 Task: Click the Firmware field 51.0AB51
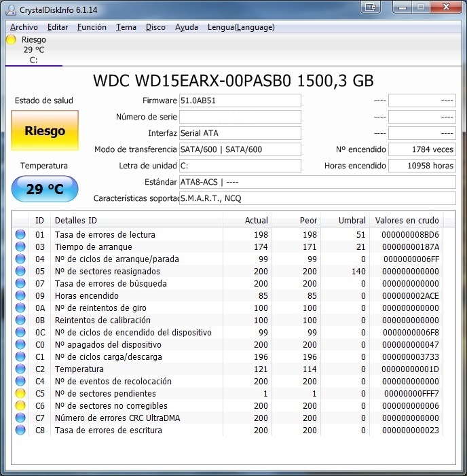click(240, 100)
